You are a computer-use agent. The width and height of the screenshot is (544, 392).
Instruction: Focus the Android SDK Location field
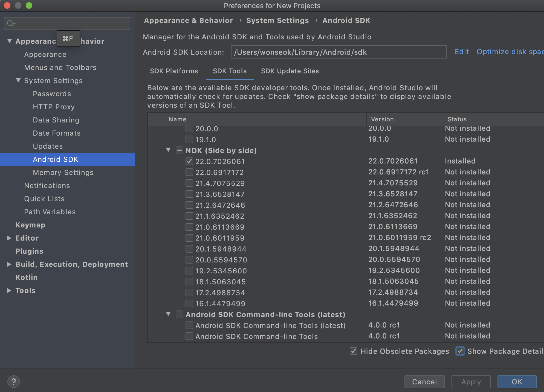[x=338, y=52]
